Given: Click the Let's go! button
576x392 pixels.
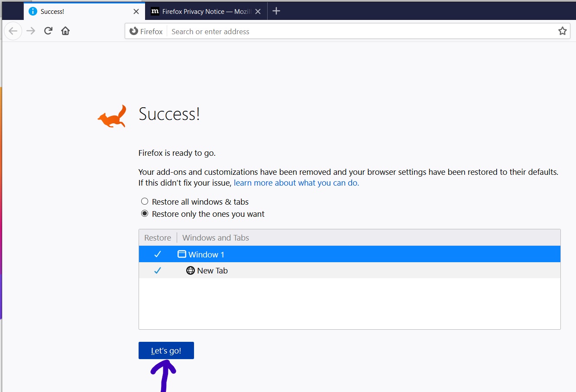Looking at the screenshot, I should point(166,350).
